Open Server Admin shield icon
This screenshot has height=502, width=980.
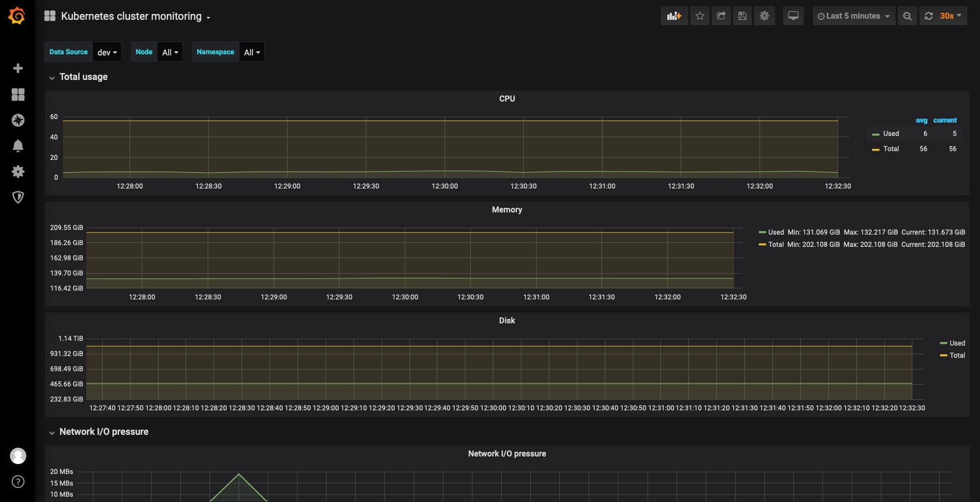18,197
